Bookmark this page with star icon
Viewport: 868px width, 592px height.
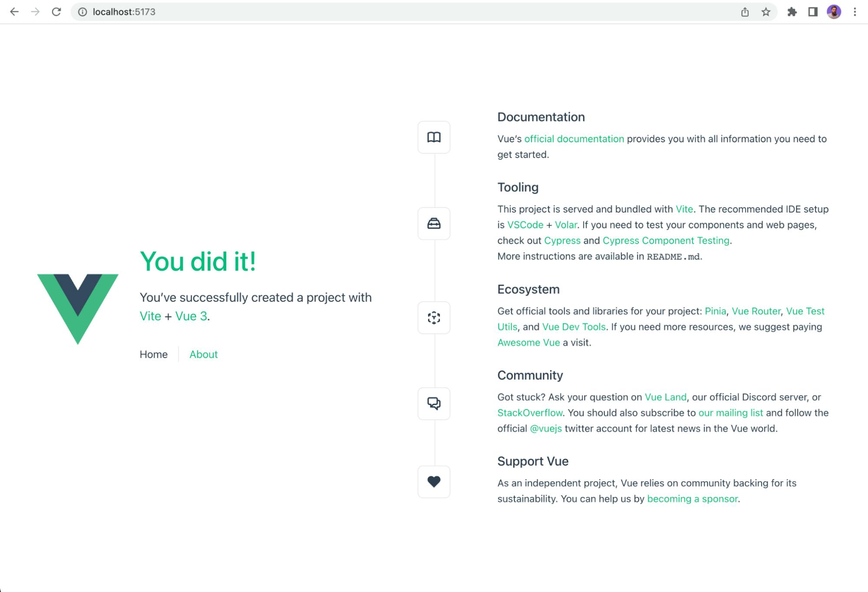tap(766, 12)
